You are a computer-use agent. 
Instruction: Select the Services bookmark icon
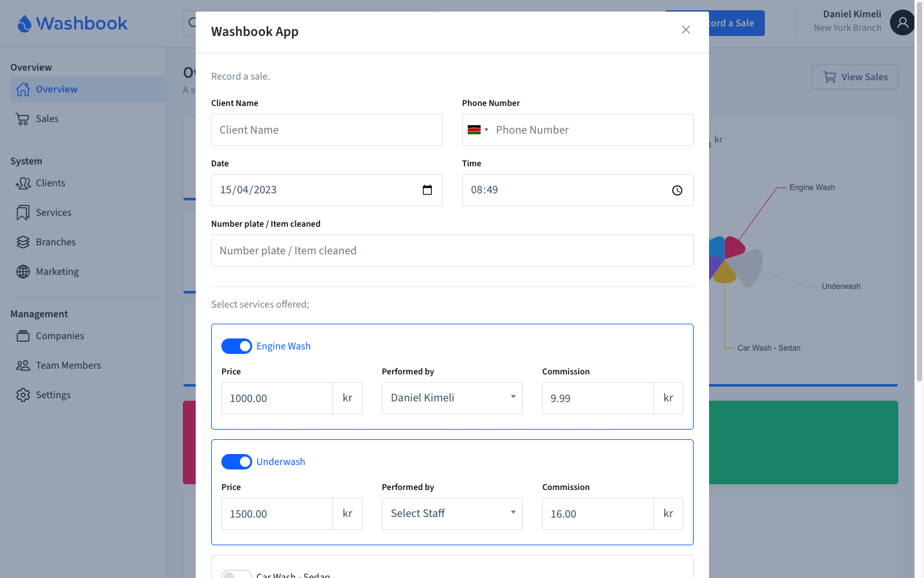pyautogui.click(x=22, y=212)
